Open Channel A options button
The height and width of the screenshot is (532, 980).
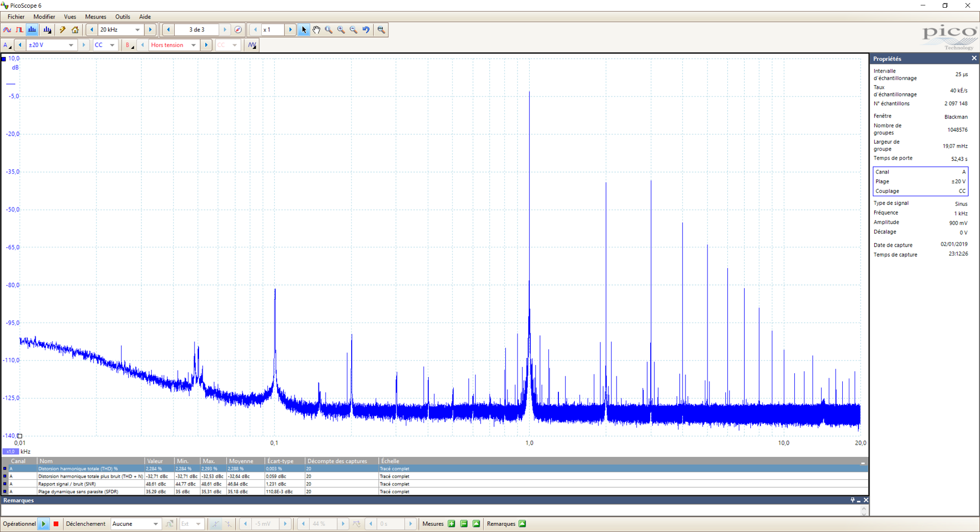[x=7, y=45]
